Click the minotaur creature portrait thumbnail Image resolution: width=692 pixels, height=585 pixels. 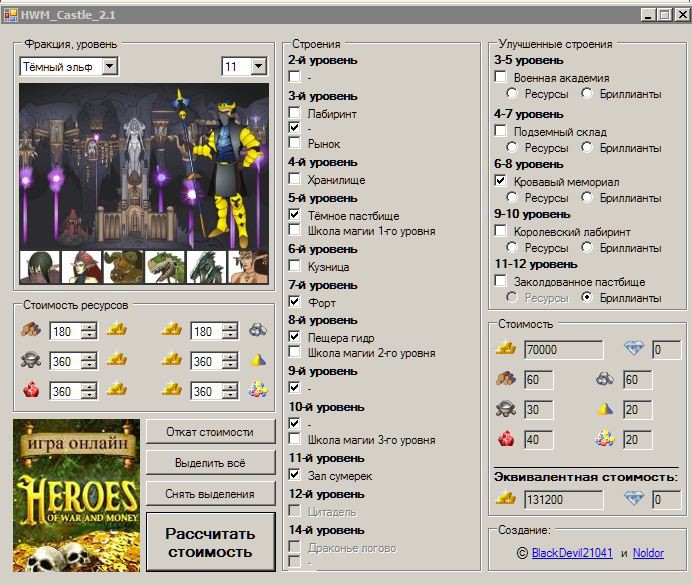(x=123, y=267)
